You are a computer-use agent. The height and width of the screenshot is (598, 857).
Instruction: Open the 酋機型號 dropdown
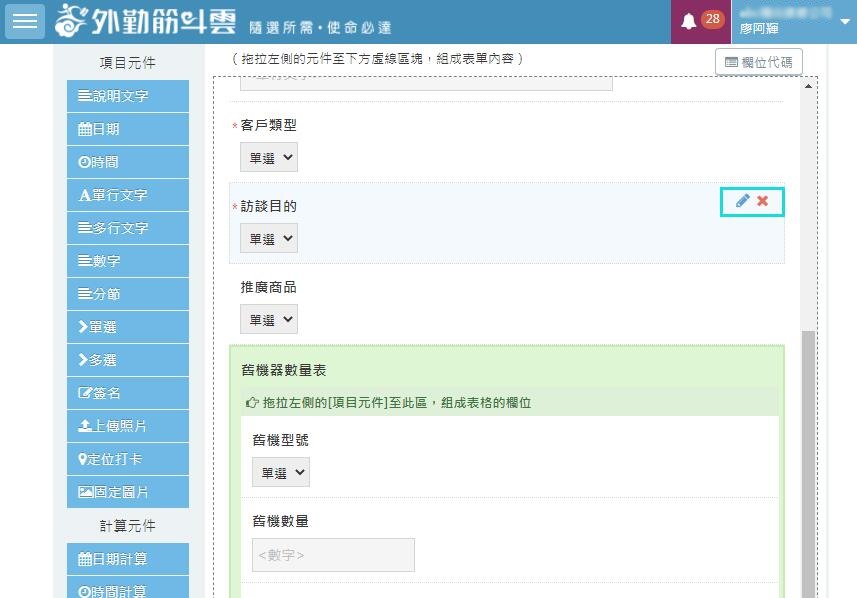(281, 472)
